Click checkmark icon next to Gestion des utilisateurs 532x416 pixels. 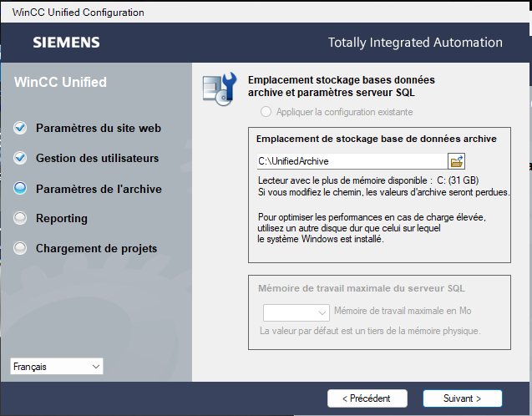coord(20,158)
